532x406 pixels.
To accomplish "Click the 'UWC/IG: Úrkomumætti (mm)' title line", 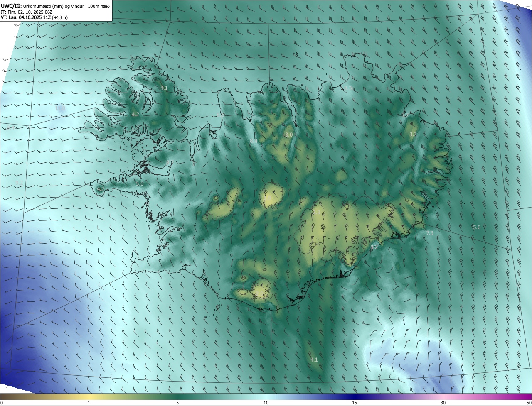I will (55, 5).
